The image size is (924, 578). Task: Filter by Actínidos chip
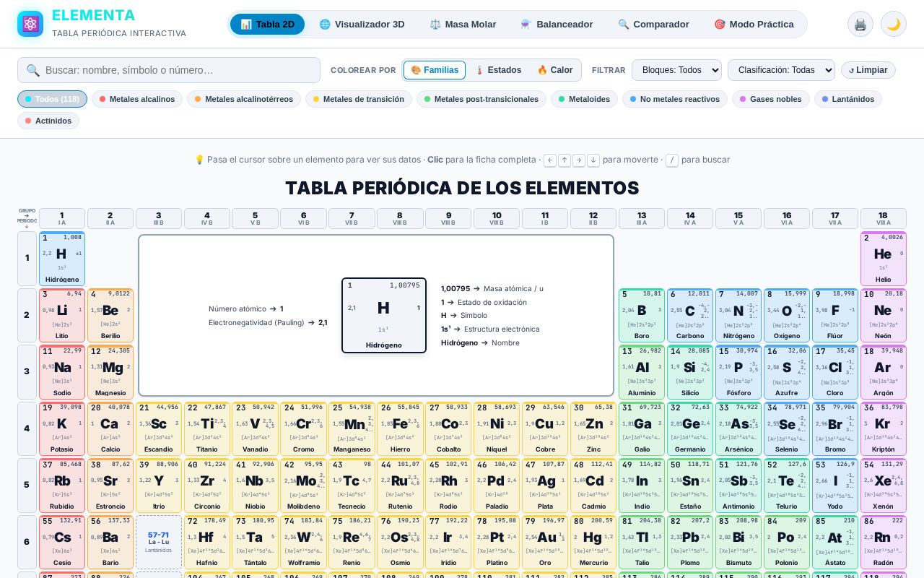pos(48,121)
